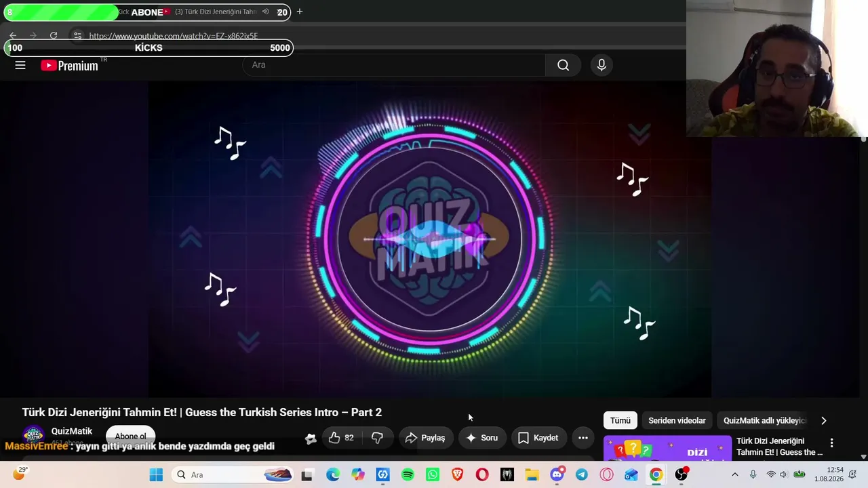Image resolution: width=868 pixels, height=488 pixels.
Task: Click the Windows taskbar search box
Action: [231, 475]
